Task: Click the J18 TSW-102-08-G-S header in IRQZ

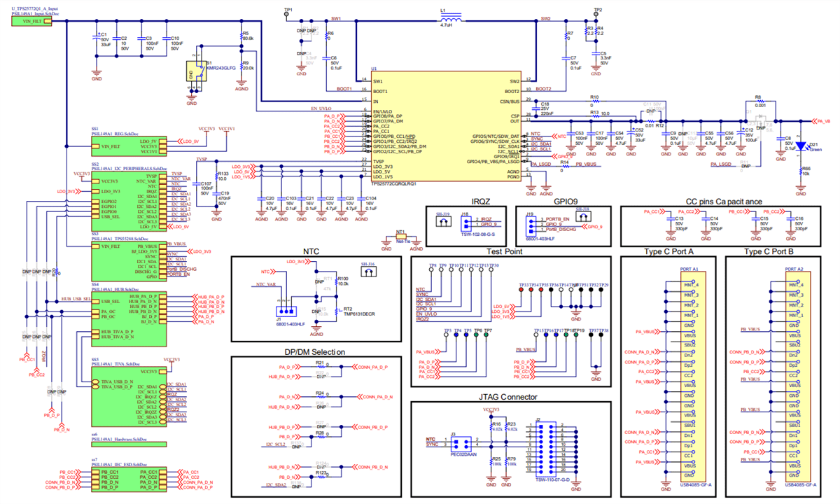Action: (x=465, y=223)
